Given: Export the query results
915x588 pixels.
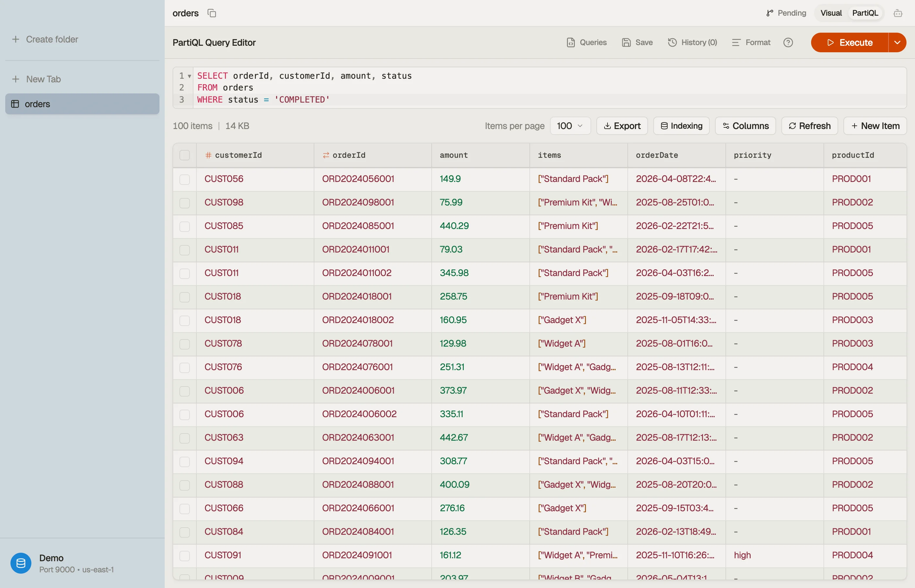Looking at the screenshot, I should click(x=622, y=126).
